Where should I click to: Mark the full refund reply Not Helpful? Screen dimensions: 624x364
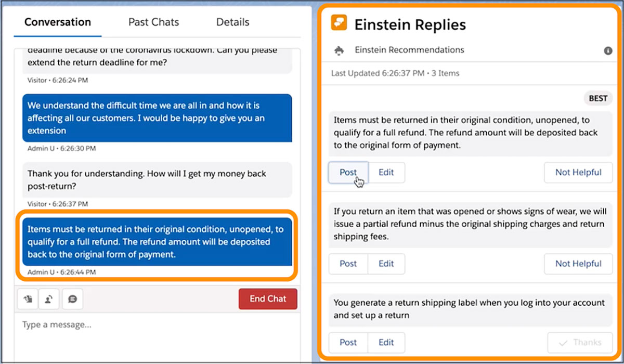[578, 172]
